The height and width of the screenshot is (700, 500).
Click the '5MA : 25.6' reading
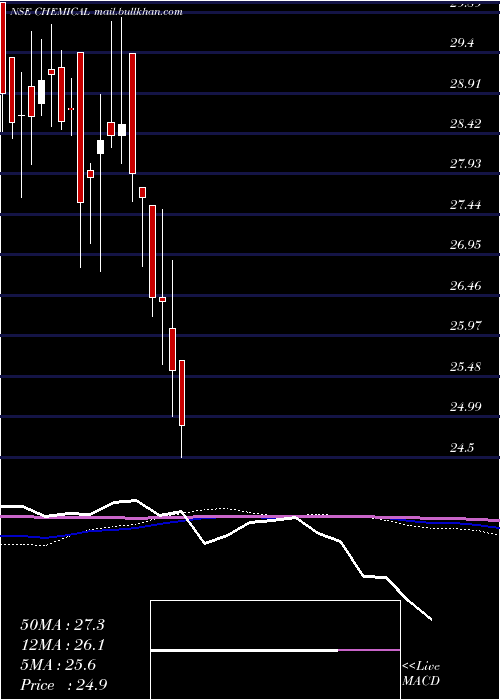click(58, 666)
